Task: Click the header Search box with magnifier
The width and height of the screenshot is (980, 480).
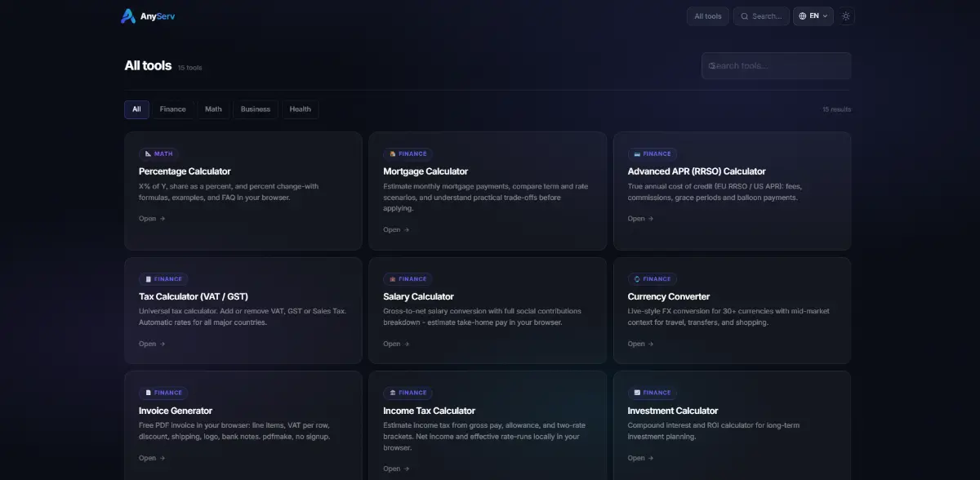Action: [761, 16]
